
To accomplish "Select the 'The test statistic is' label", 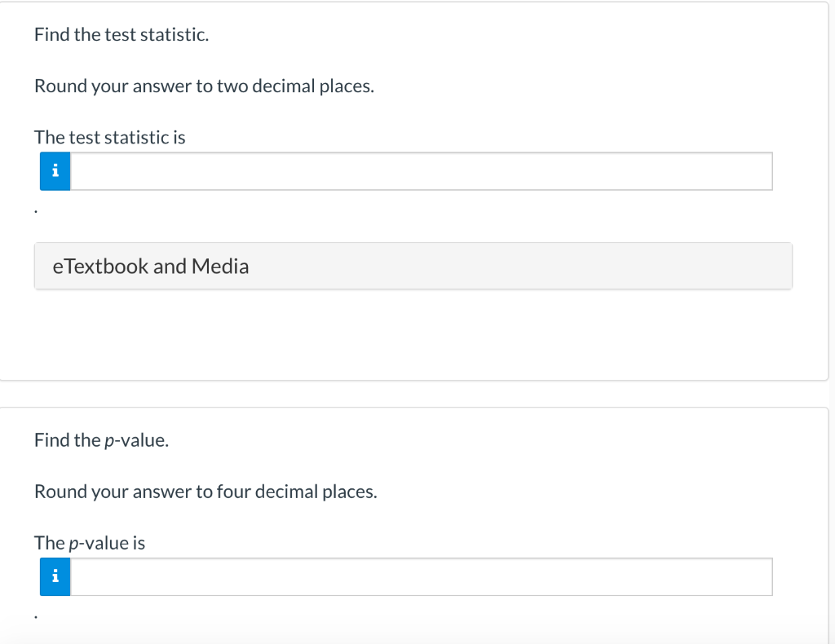I will (110, 137).
